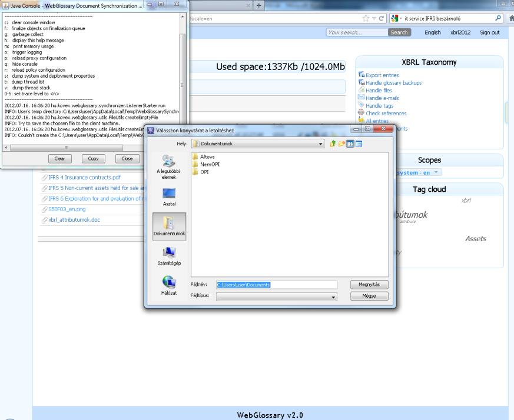Clear the Java Console output
The image size is (514, 420).
(x=59, y=159)
